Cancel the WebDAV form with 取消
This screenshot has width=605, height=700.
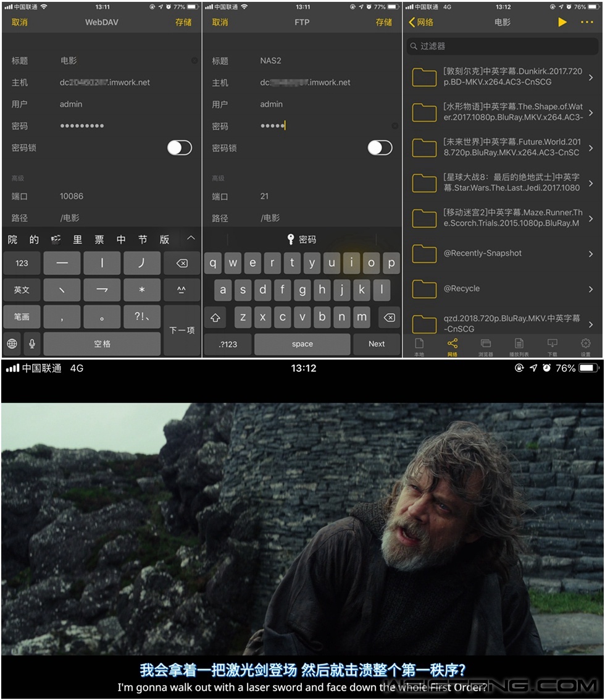point(20,22)
